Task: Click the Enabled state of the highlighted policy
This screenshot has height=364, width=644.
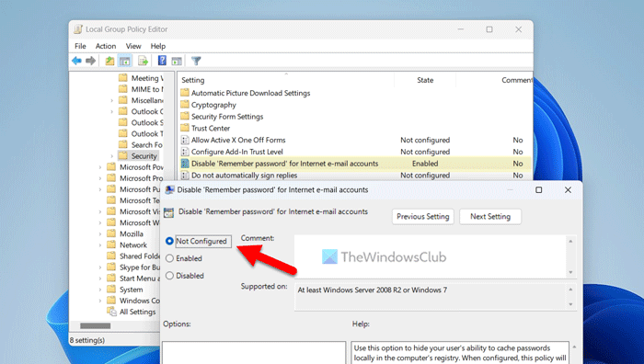Action: pyautogui.click(x=425, y=164)
